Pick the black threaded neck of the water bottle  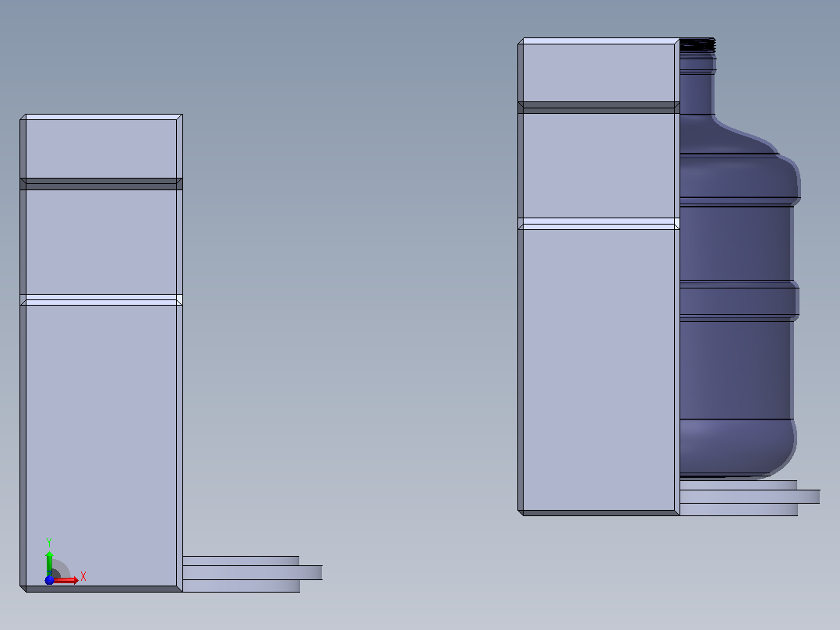(x=697, y=45)
